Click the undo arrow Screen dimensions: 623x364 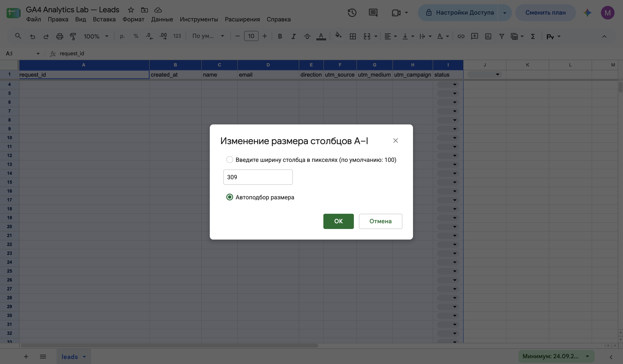coord(32,36)
